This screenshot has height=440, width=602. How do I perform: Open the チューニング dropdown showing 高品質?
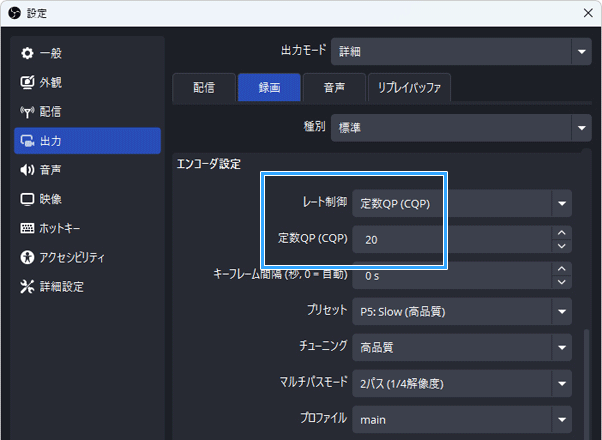point(462,347)
